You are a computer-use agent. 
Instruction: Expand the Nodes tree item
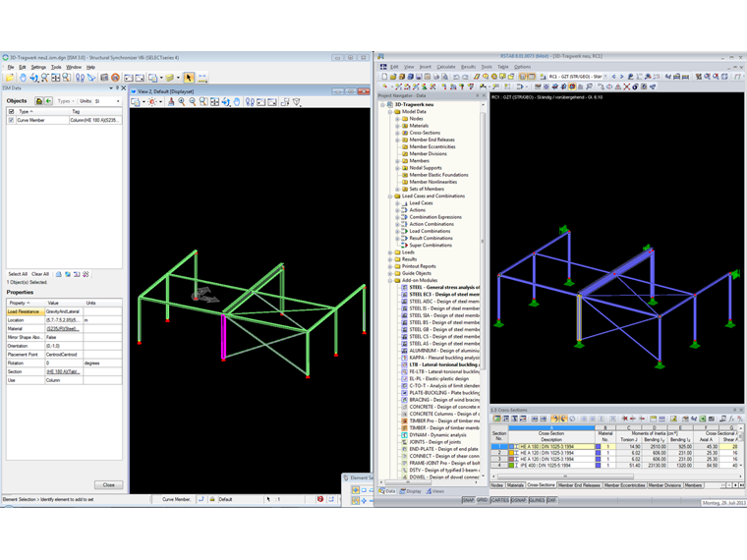click(x=397, y=119)
